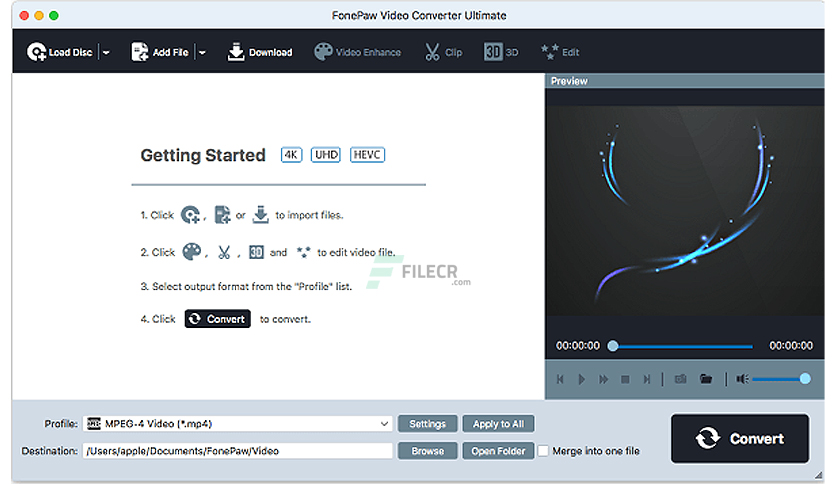Mute the preview with the speaker icon

coord(742,379)
